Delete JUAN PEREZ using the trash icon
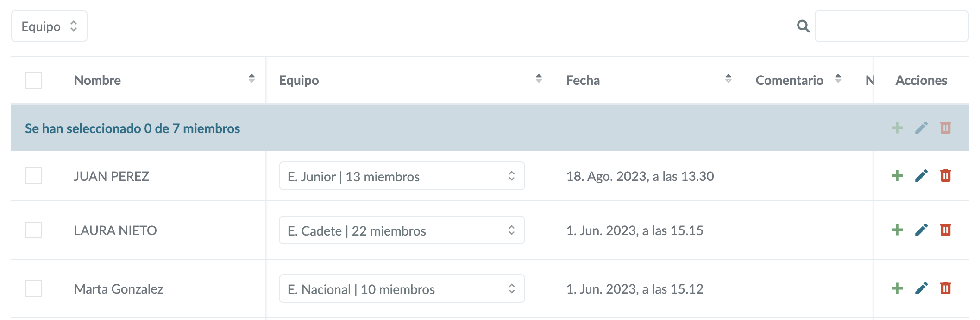The height and width of the screenshot is (320, 980). (945, 176)
